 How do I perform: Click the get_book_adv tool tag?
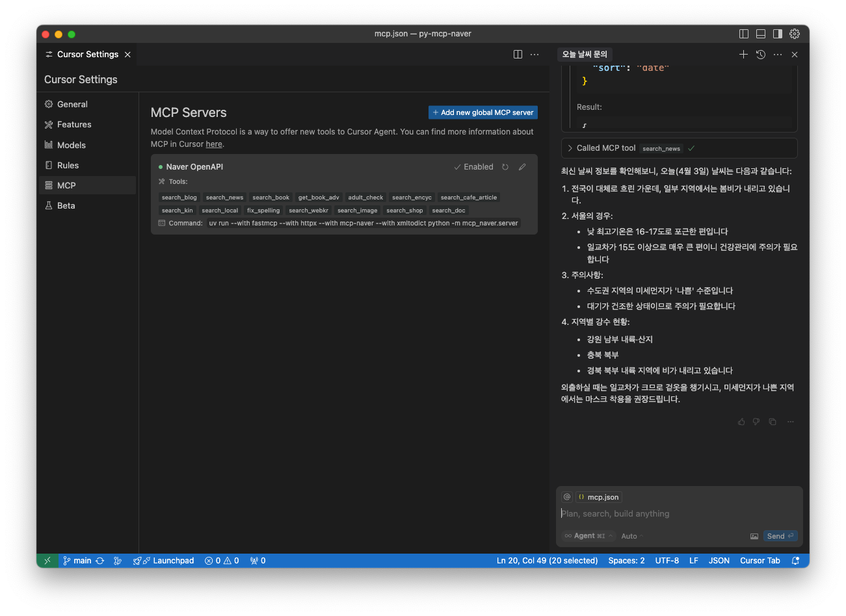[319, 198]
